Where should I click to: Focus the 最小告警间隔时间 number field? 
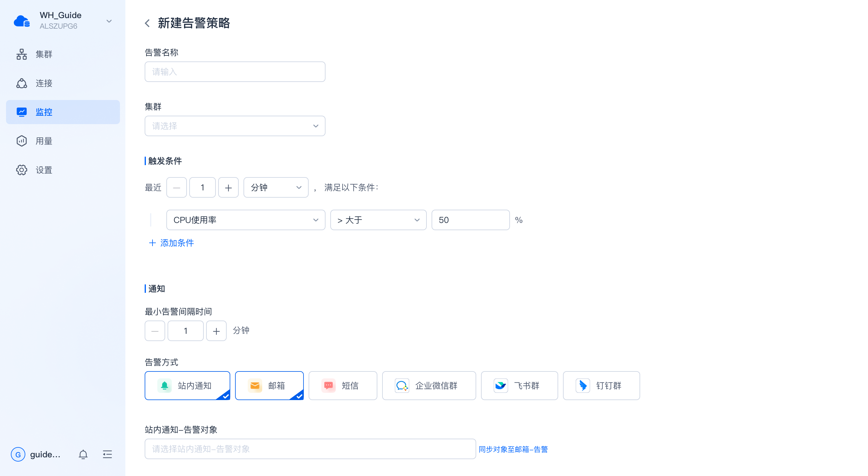pos(185,331)
